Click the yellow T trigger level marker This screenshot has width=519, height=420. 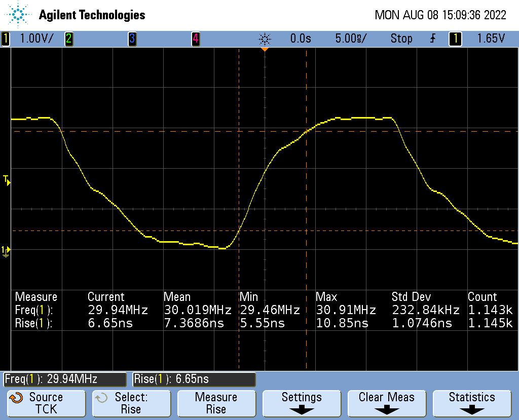[x=7, y=180]
